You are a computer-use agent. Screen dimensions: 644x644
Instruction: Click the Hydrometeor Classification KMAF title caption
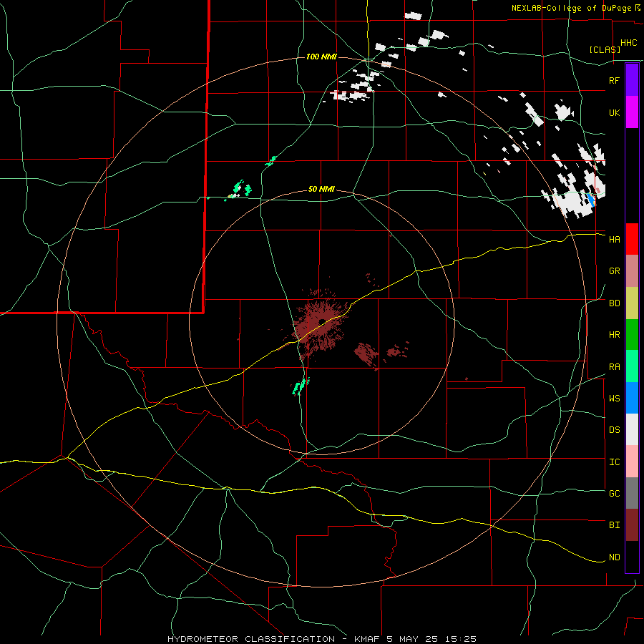pyautogui.click(x=321, y=639)
